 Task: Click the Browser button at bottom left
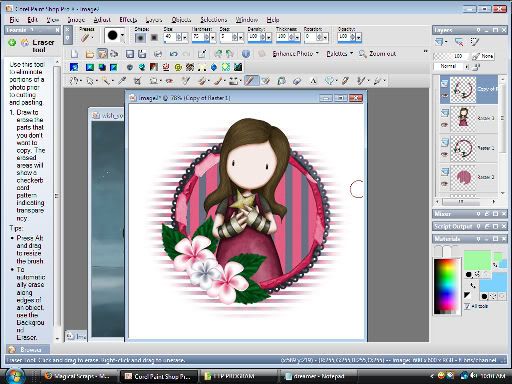click(x=28, y=350)
